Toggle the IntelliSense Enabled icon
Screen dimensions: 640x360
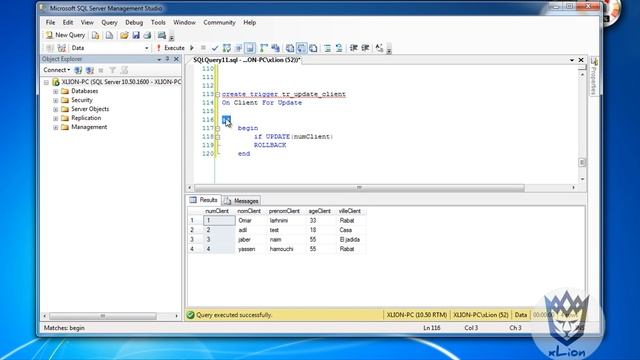tap(250, 48)
